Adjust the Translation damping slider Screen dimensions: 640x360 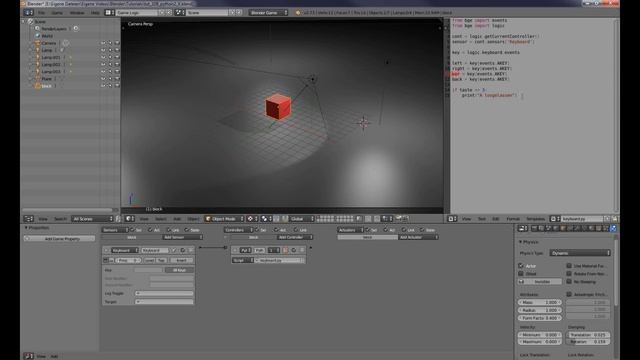coord(588,335)
